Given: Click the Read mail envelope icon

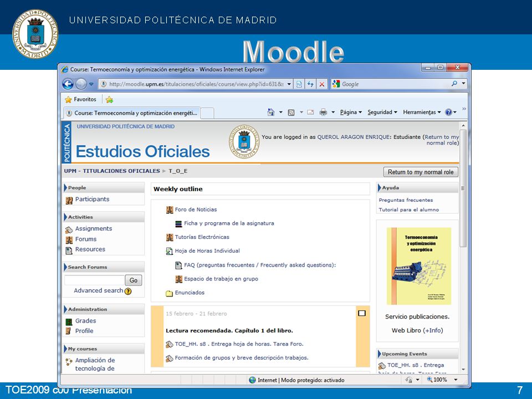Looking at the screenshot, I should (x=310, y=112).
